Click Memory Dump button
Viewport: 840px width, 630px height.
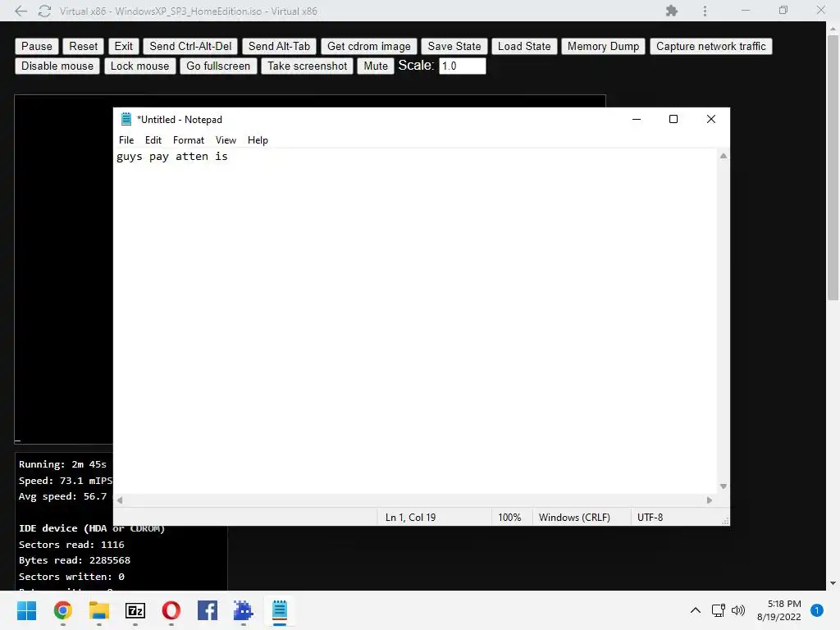pyautogui.click(x=603, y=46)
